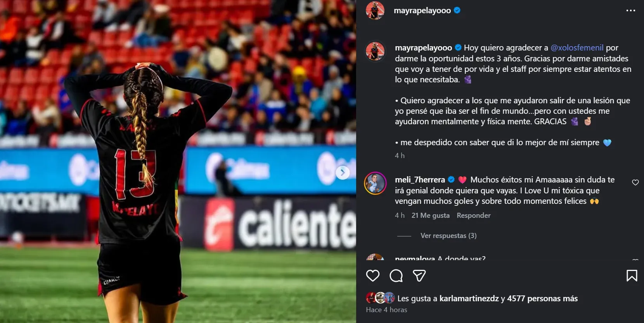Image resolution: width=644 pixels, height=323 pixels.
Task: Show the 4577 personas más likes list
Action: click(x=542, y=299)
